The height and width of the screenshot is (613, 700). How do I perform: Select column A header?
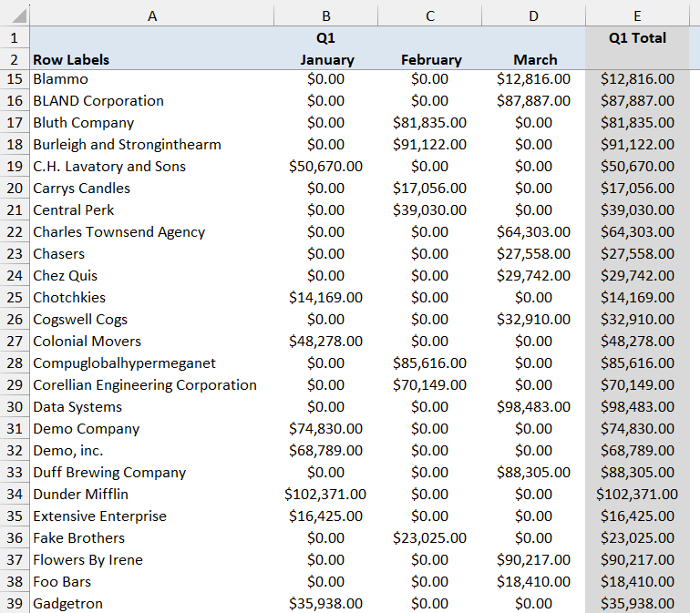(152, 16)
